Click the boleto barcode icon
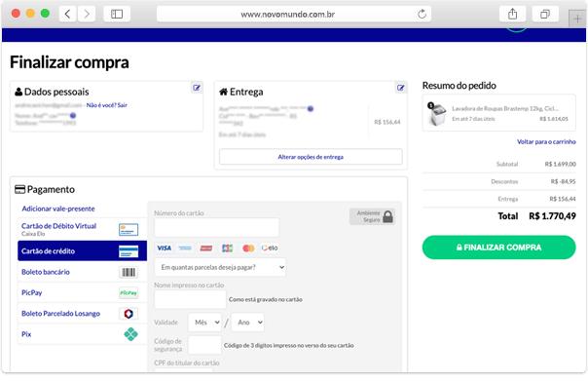 coord(129,272)
